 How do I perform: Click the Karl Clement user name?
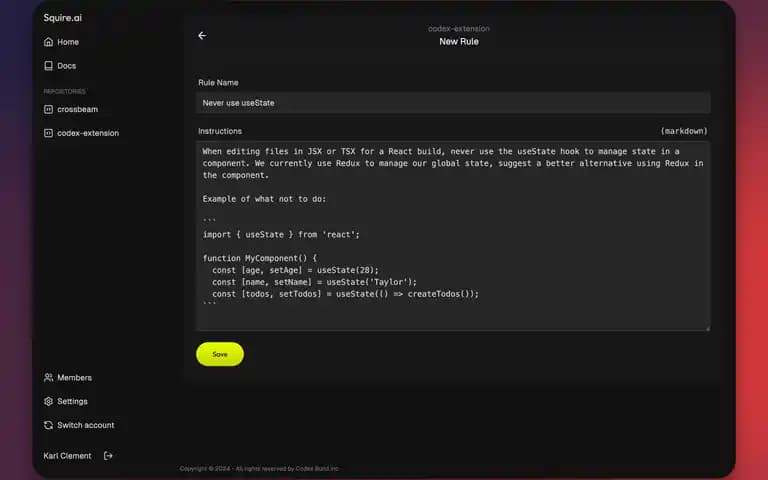(x=67, y=456)
